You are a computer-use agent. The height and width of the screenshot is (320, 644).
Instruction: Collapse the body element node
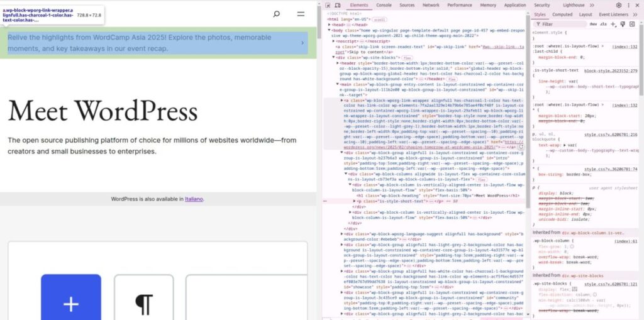pos(330,30)
